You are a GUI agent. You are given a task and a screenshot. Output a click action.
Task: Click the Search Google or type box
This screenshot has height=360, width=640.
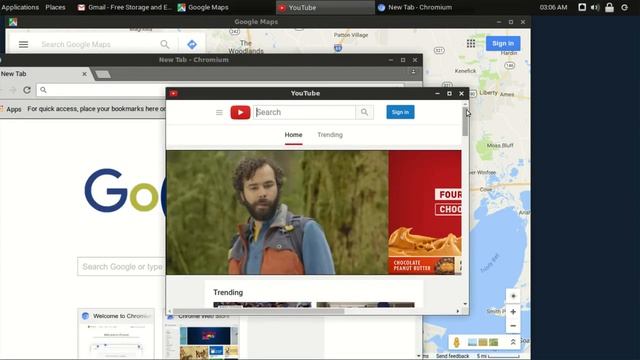pos(122,267)
